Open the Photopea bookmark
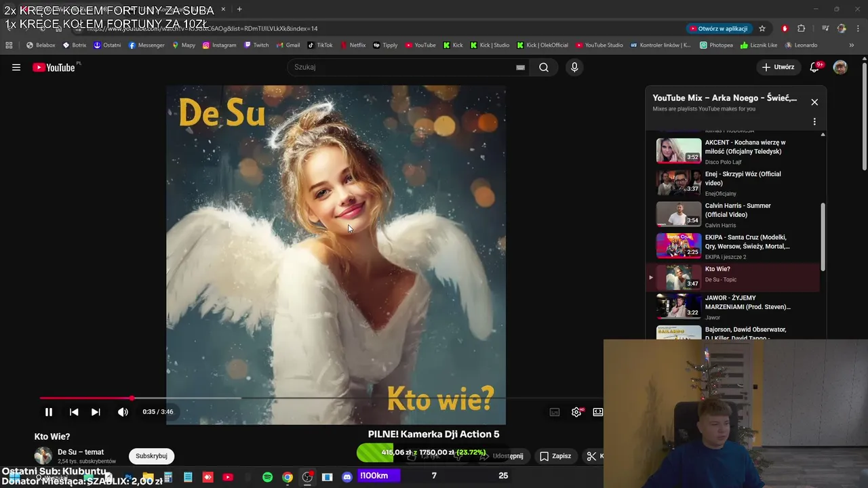868x488 pixels. (x=717, y=45)
